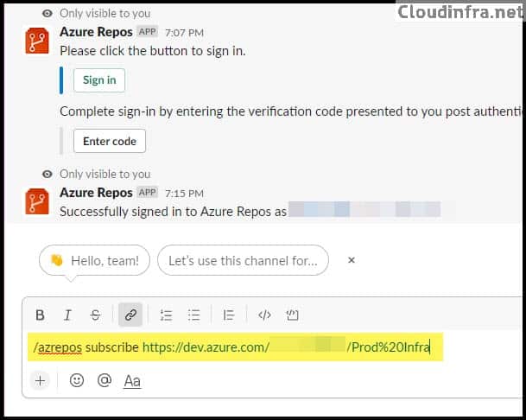Viewport: 526px width, 420px height.
Task: Click the Azure Repos name at 7:07 PM
Action: point(96,32)
